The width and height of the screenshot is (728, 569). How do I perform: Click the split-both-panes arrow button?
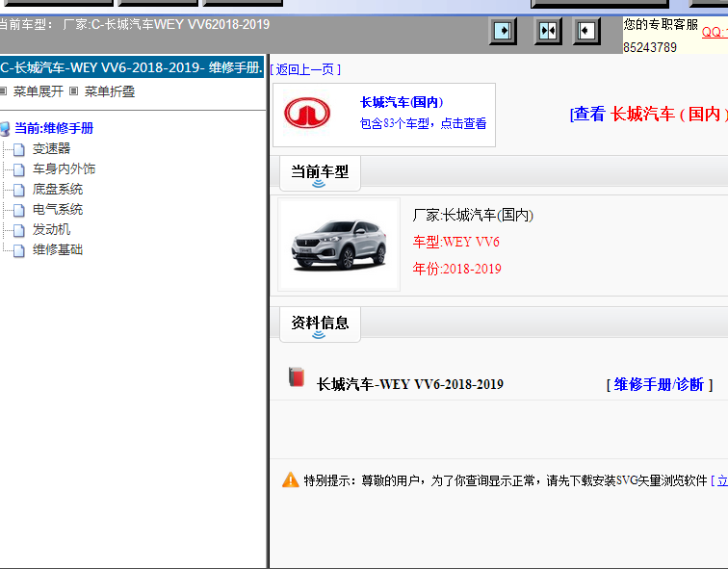548,32
